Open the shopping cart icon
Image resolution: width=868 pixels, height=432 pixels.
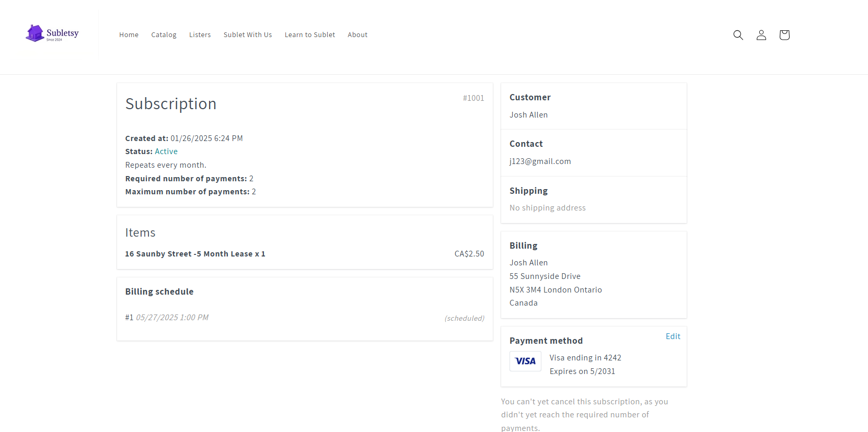[784, 35]
